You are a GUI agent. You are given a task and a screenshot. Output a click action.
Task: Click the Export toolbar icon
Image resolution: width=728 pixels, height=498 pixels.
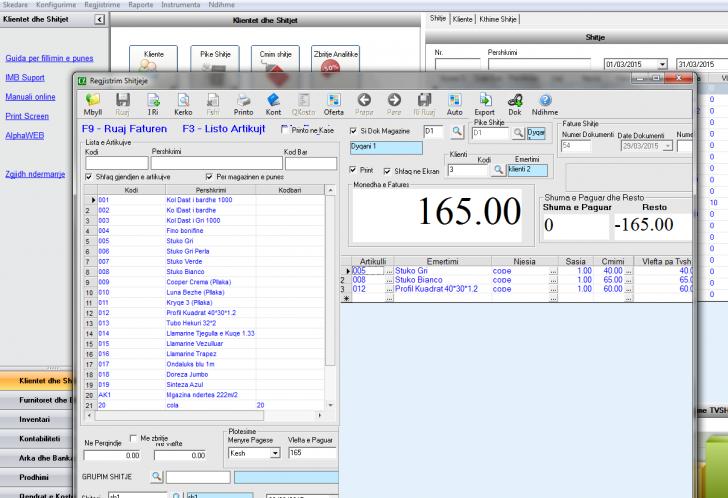click(x=484, y=102)
